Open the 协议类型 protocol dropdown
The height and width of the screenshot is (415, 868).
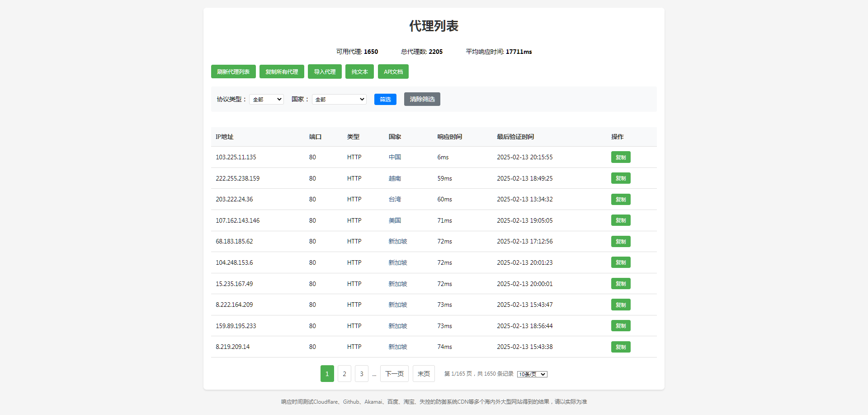click(266, 99)
